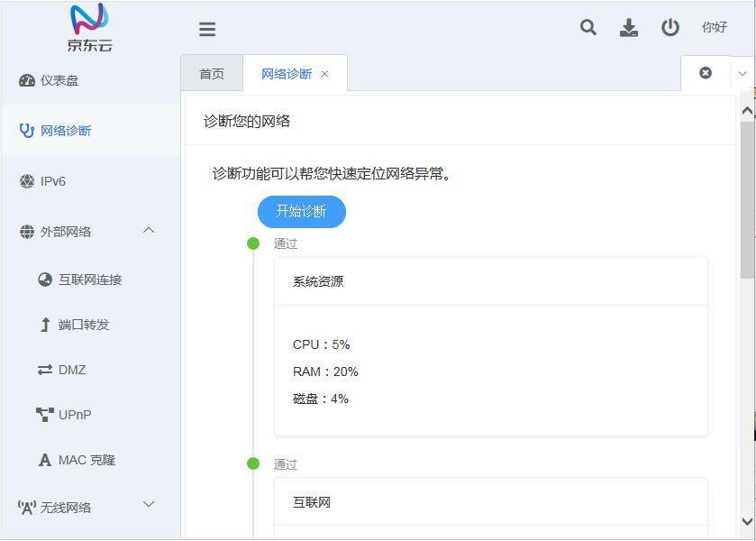
Task: Click the download icon in top bar
Action: tap(629, 28)
